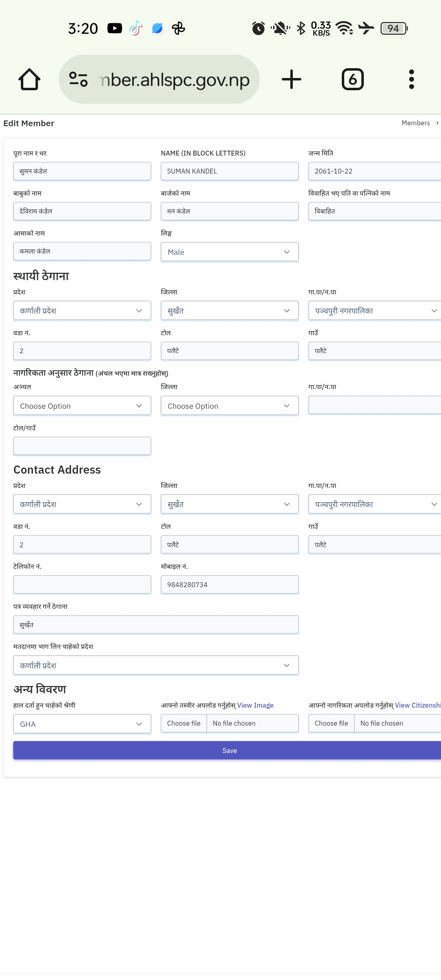
Task: Open the View Image link
Action: 255,705
